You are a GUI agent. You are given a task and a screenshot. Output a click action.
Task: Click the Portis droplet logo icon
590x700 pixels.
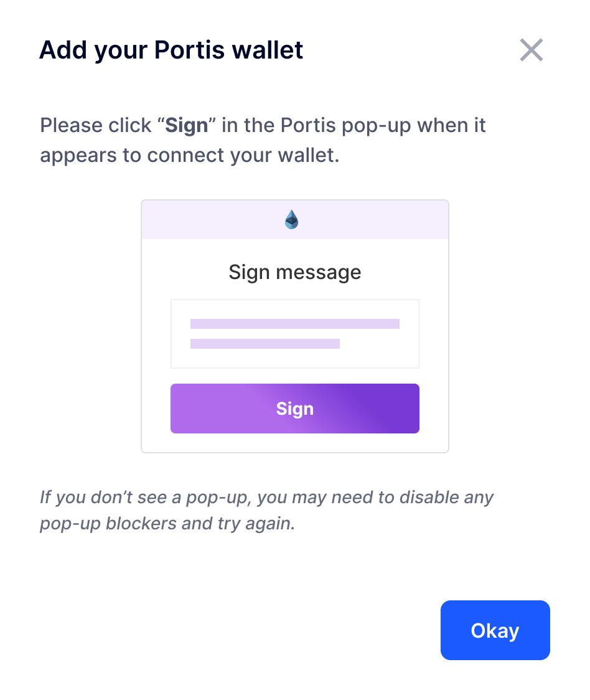pyautogui.click(x=291, y=219)
